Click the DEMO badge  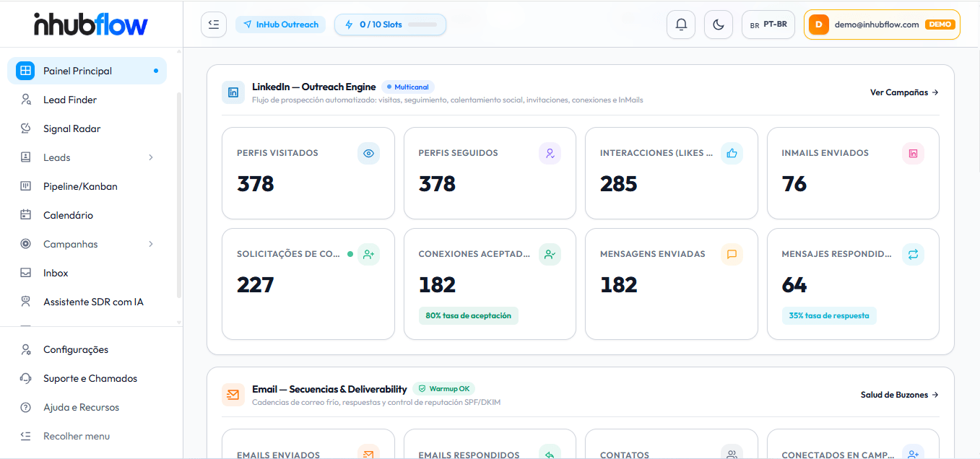point(940,25)
